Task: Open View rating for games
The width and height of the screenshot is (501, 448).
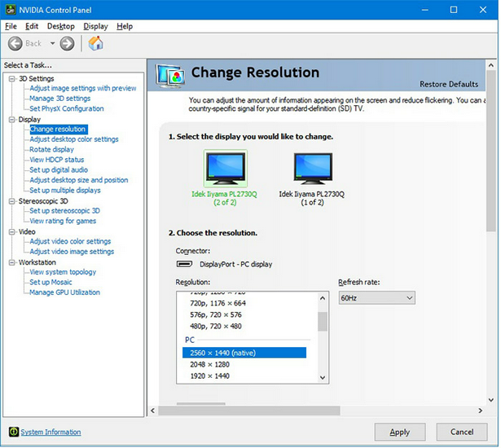Action: pyautogui.click(x=63, y=221)
